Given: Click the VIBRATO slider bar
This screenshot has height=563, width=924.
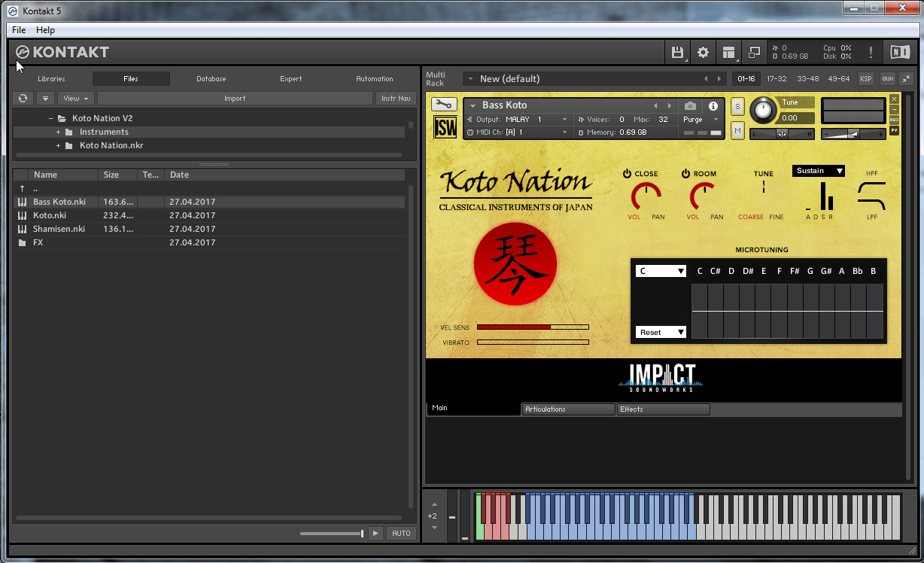Looking at the screenshot, I should 533,342.
